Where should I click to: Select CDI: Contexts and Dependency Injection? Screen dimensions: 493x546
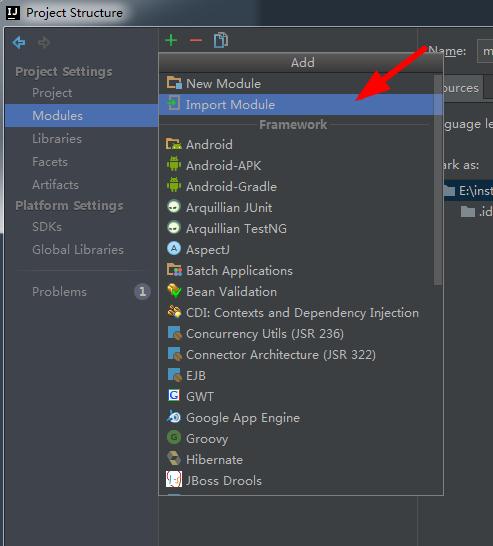tap(301, 312)
